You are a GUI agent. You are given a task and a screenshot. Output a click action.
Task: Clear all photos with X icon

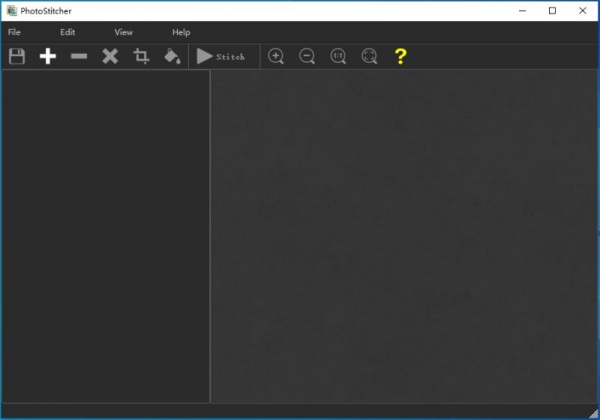110,56
